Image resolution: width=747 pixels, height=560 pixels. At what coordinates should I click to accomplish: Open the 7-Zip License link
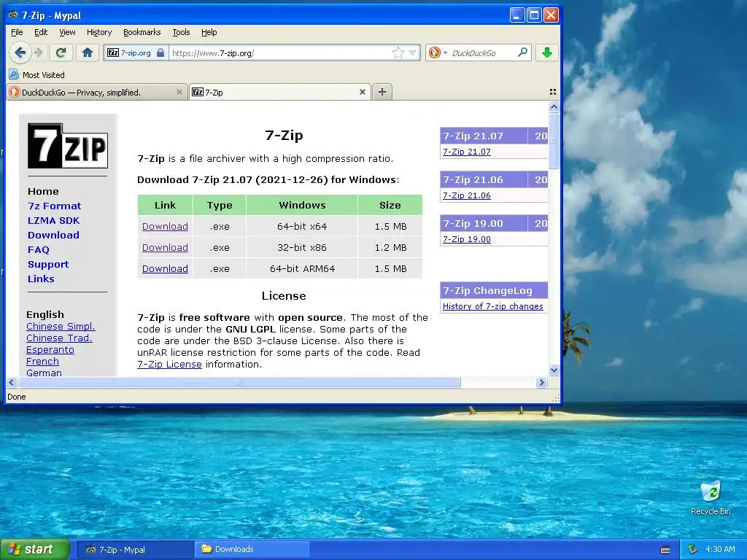click(169, 364)
